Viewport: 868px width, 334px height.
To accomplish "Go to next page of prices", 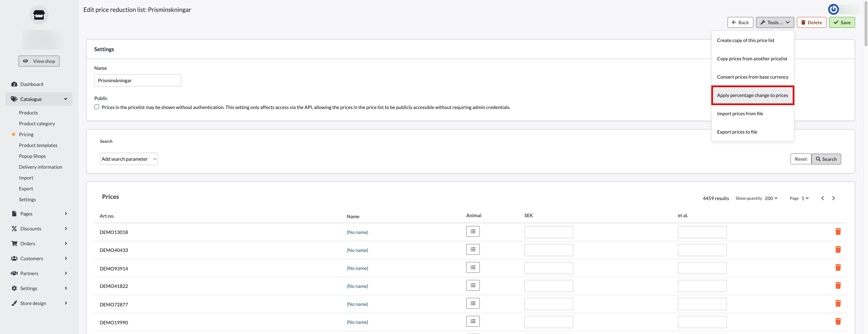I will (x=833, y=198).
